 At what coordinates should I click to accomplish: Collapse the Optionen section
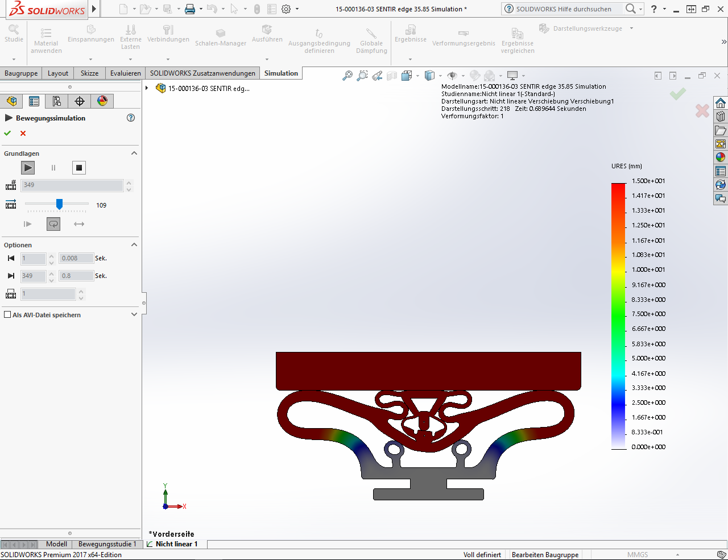point(134,245)
